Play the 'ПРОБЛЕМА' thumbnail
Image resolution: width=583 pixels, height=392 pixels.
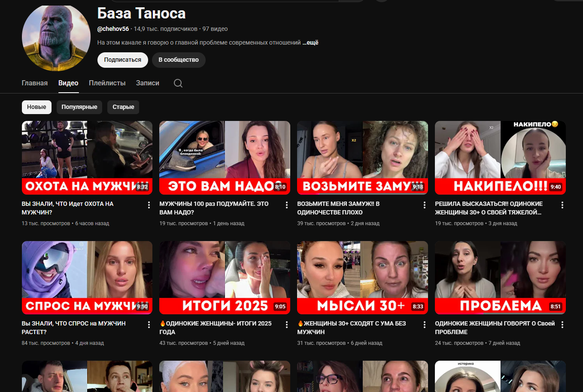tap(500, 277)
